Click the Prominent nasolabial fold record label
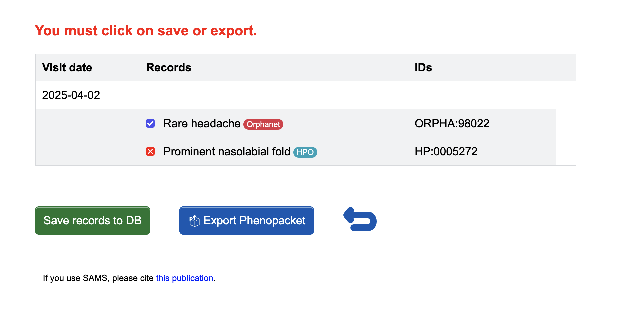 [227, 152]
